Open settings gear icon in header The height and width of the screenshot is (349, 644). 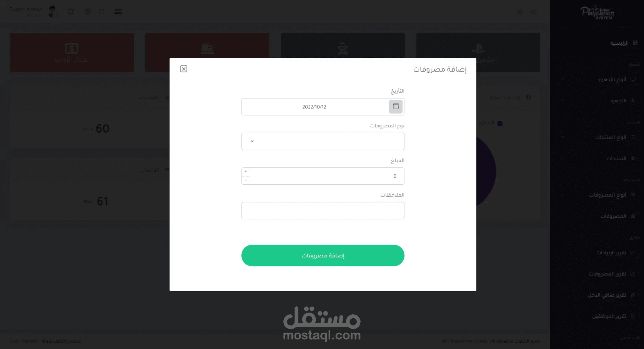88,12
